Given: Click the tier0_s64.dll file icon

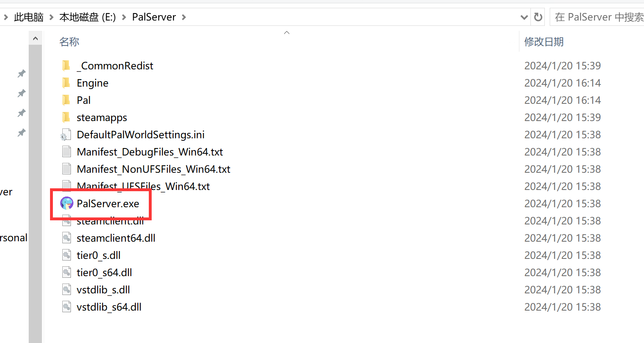Looking at the screenshot, I should (x=66, y=272).
